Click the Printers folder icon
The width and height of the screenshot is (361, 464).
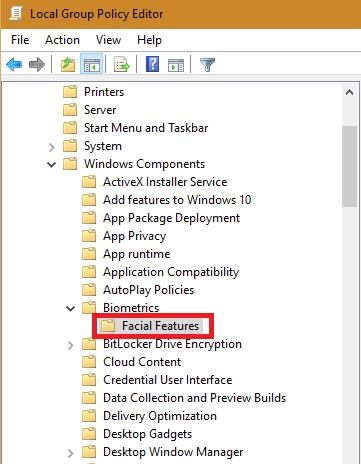70,92
